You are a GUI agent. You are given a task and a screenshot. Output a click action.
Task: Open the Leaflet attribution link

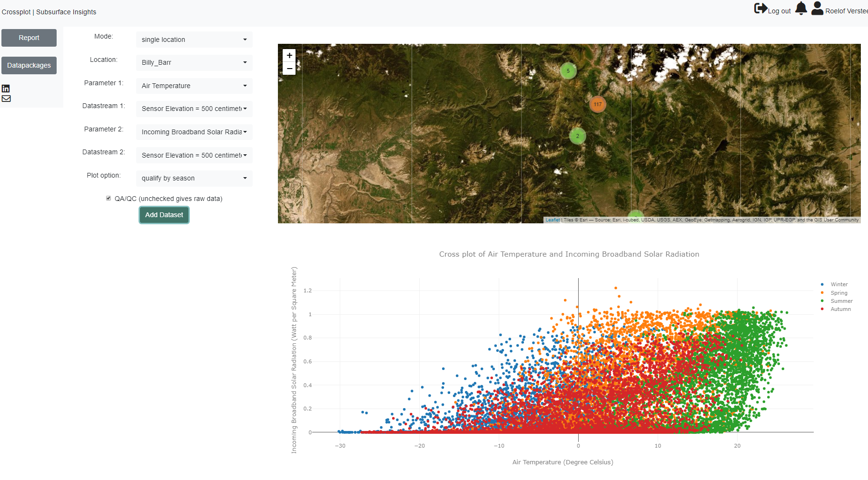pos(552,220)
